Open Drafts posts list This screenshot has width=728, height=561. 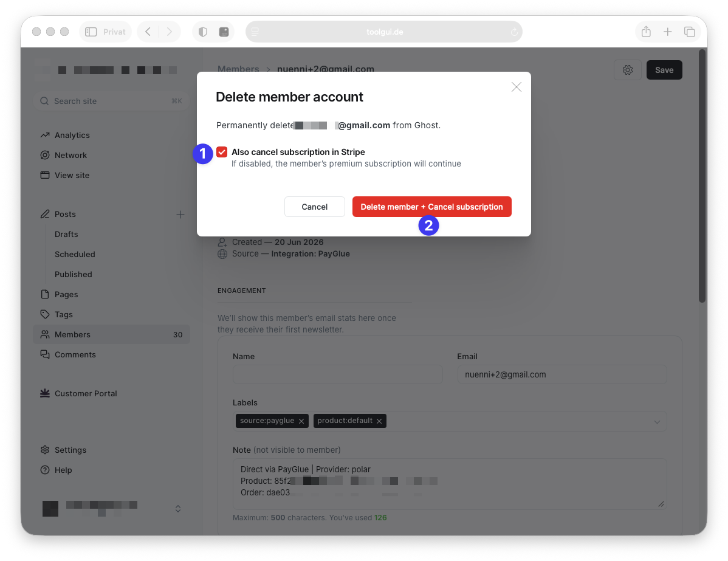click(66, 234)
